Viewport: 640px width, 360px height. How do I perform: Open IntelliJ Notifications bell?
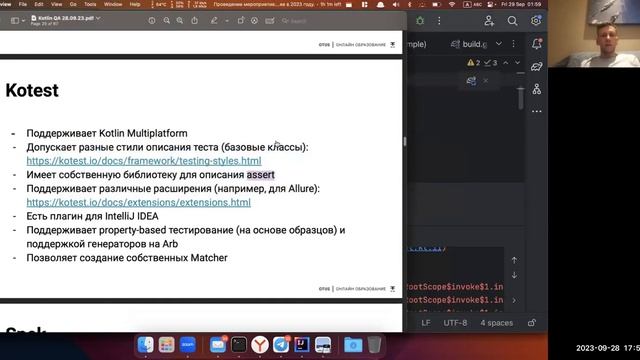pos(537,44)
